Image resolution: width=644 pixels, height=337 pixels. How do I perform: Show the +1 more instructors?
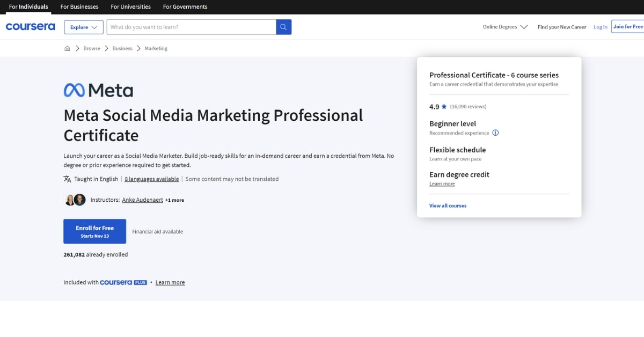point(174,200)
